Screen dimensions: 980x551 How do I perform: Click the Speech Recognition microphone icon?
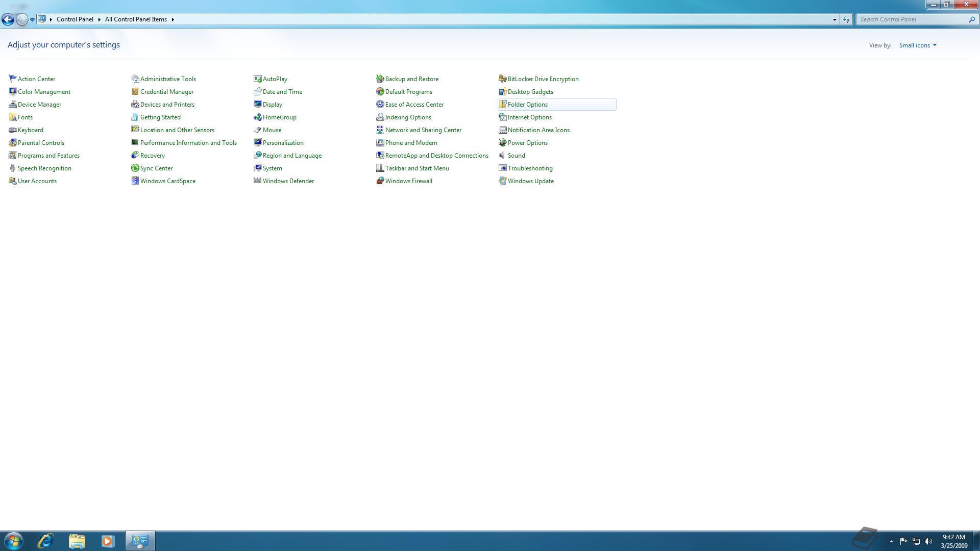click(13, 168)
